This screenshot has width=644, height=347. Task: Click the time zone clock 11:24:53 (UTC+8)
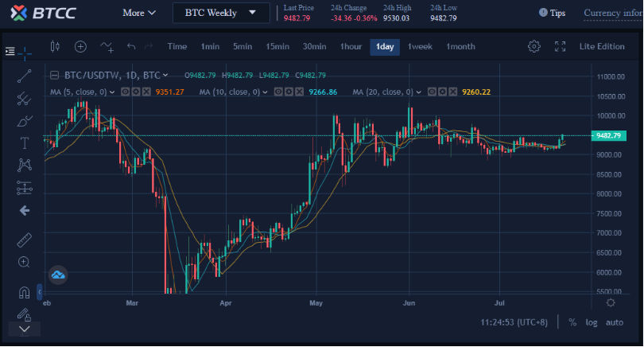pyautogui.click(x=514, y=322)
